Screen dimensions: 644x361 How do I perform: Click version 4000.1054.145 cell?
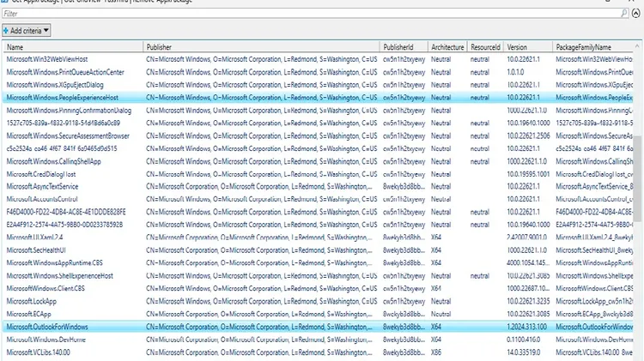click(x=528, y=263)
